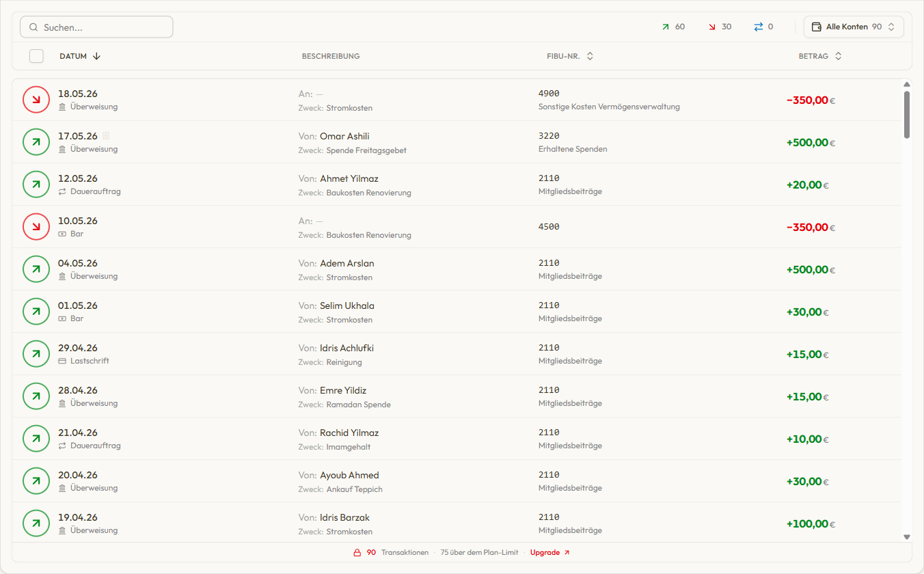Click the income arrow icon for 28.04.26
The height and width of the screenshot is (574, 924).
(36, 396)
